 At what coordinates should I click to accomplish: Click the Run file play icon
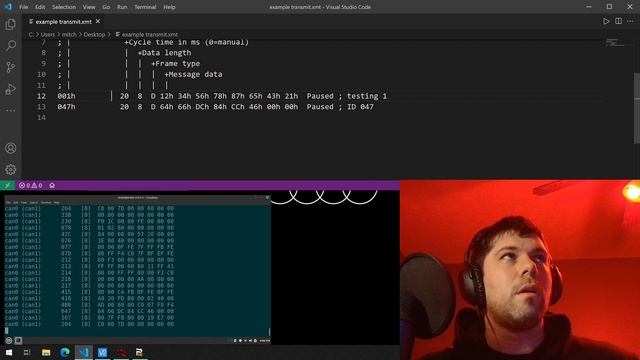click(606, 21)
